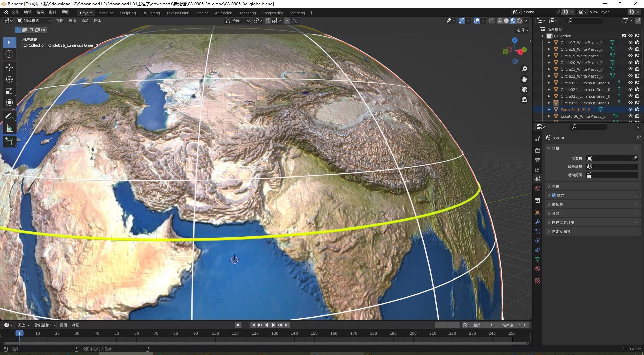Hide Circle026_Luminous Green_0 eye icon

tap(630, 103)
